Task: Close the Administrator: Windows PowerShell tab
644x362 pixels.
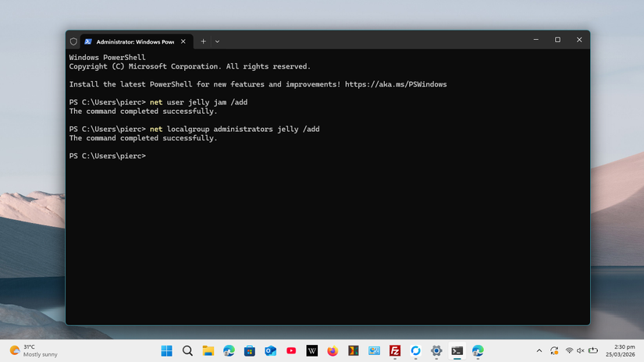Action: click(x=183, y=41)
